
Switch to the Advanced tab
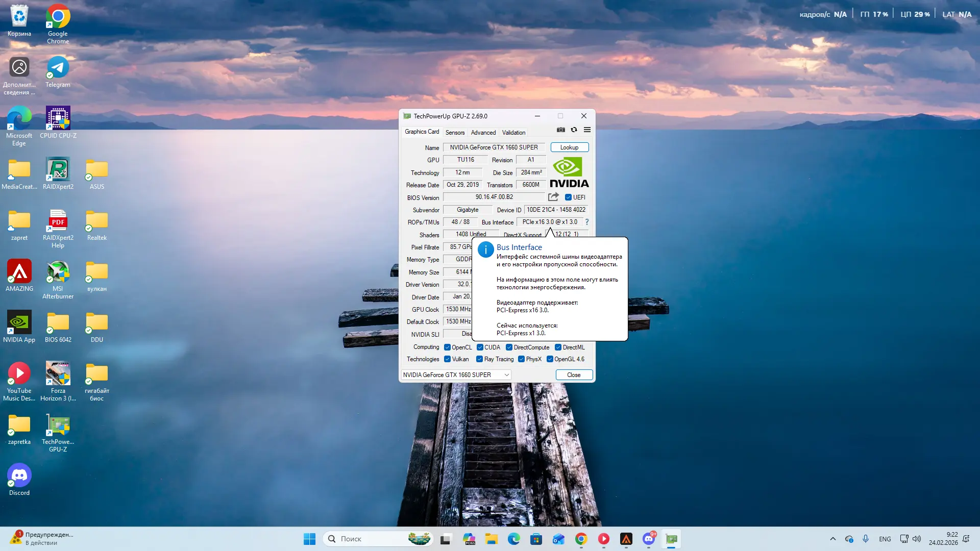[483, 133]
